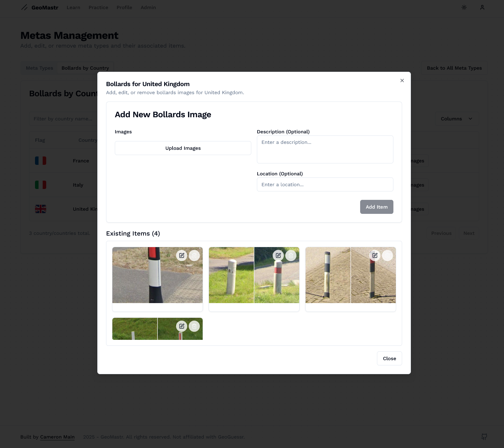
Task: Open the Admin navigation item
Action: (148, 7)
